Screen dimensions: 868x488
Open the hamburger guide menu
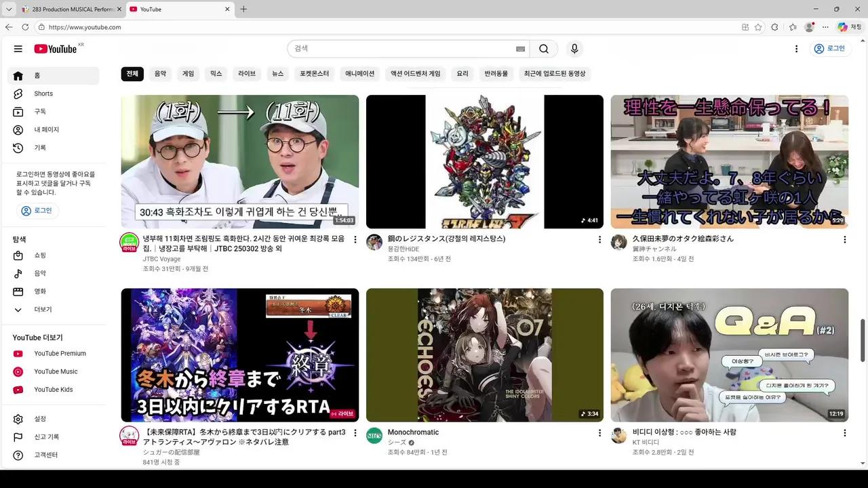click(x=18, y=49)
